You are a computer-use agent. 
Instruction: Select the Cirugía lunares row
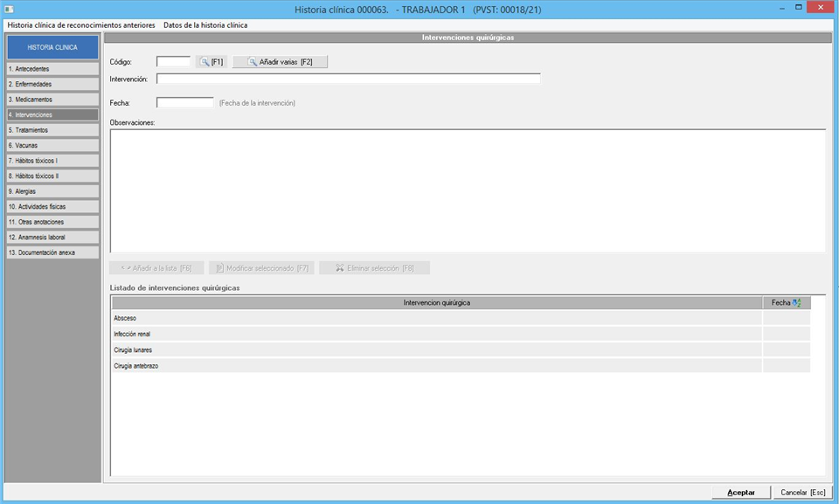461,350
